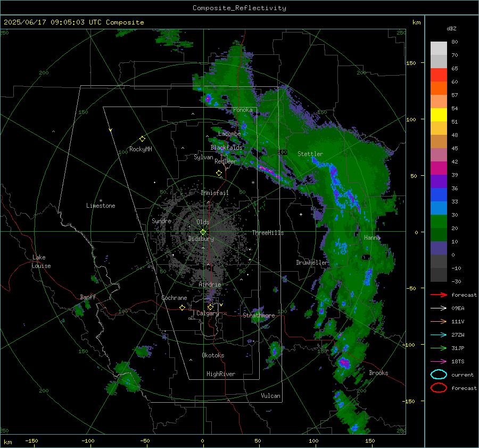
Task: Click the Innisfail city label
Action: [x=214, y=193]
